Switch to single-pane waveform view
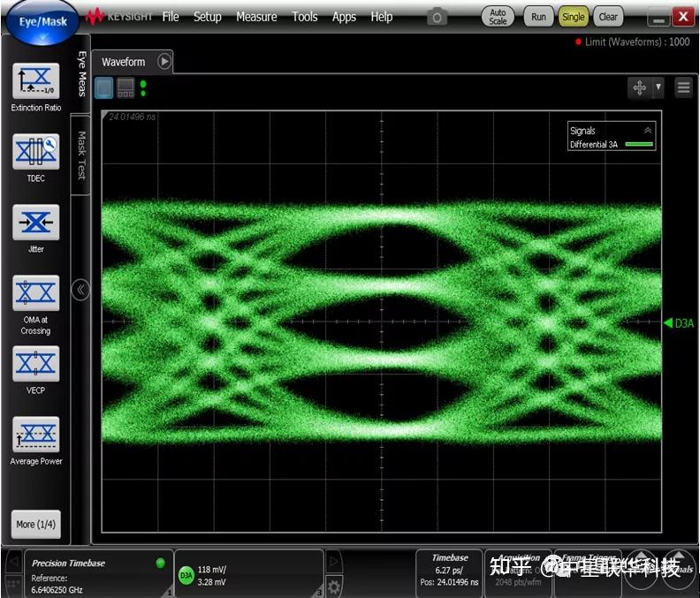This screenshot has width=700, height=598. coord(104,87)
